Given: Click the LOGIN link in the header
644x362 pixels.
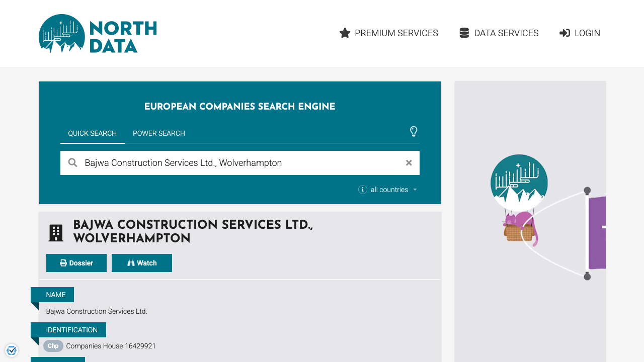Looking at the screenshot, I should 587,33.
